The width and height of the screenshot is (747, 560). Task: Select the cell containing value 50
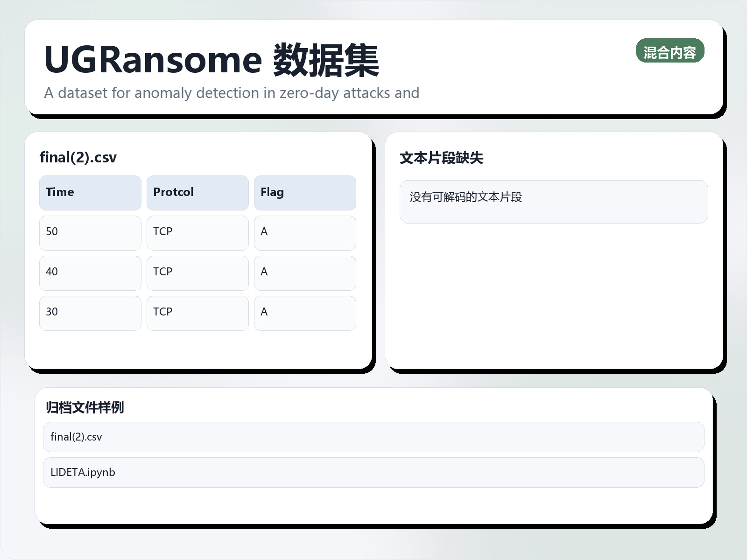pyautogui.click(x=90, y=232)
